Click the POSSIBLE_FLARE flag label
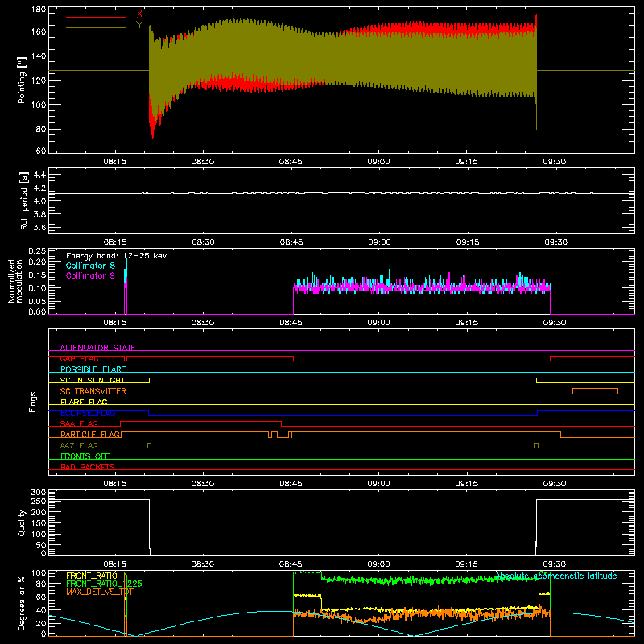Image resolution: width=644 pixels, height=644 pixels. coord(93,369)
